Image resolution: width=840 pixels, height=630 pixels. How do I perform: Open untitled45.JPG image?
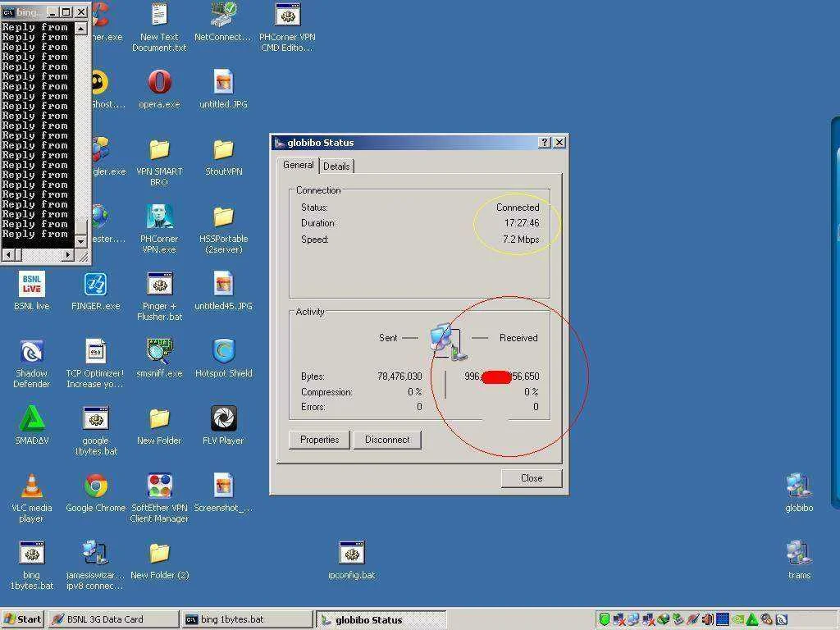223,291
